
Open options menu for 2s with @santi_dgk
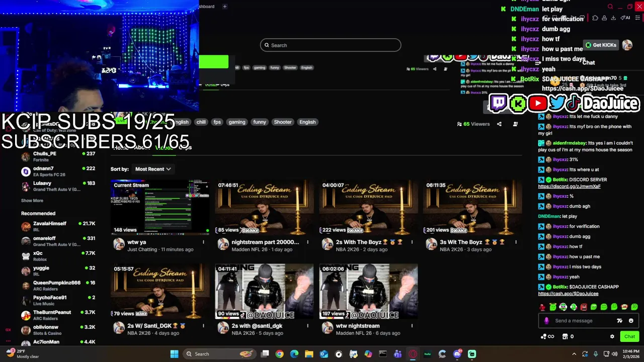tap(308, 326)
